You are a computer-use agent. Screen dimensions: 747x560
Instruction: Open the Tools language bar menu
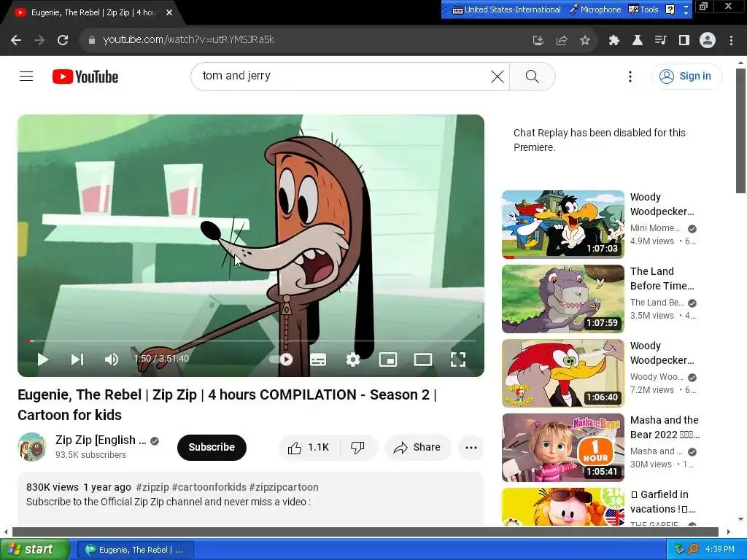pyautogui.click(x=643, y=9)
